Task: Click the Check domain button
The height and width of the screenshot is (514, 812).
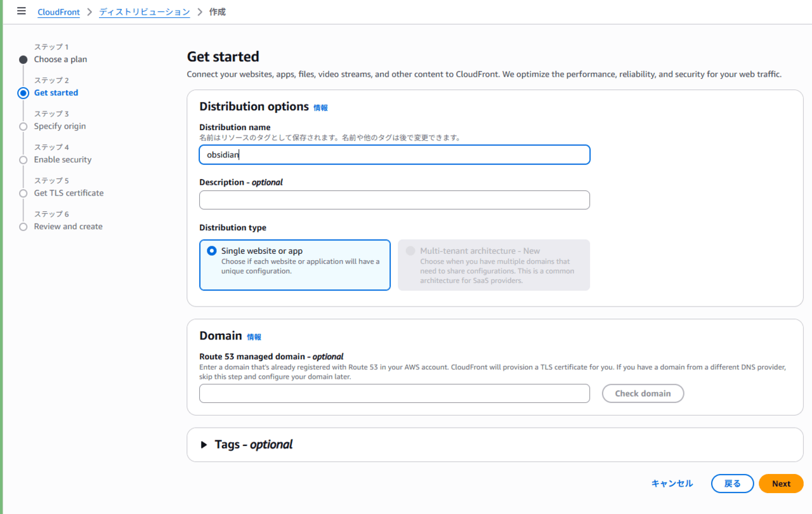Action: (643, 393)
